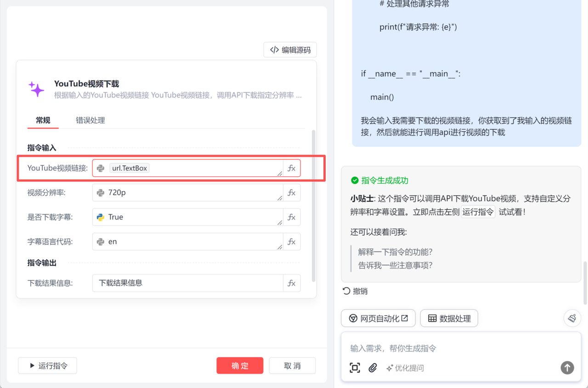Switch to the 常规 tab

coord(43,120)
